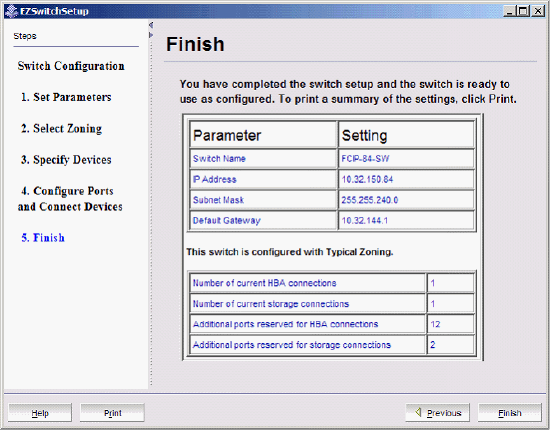Click the IP Address value 10.32.150.84
The height and width of the screenshot is (430, 550).
[x=367, y=179]
